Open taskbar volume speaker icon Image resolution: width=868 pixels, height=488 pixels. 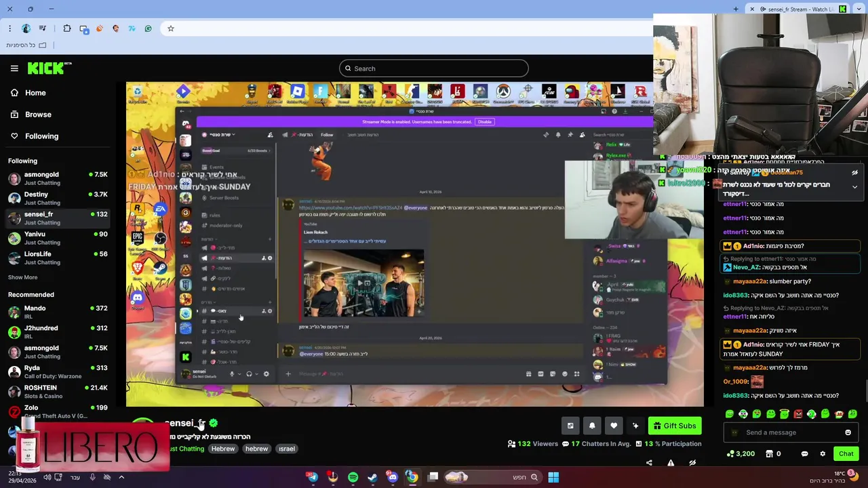coord(47,477)
